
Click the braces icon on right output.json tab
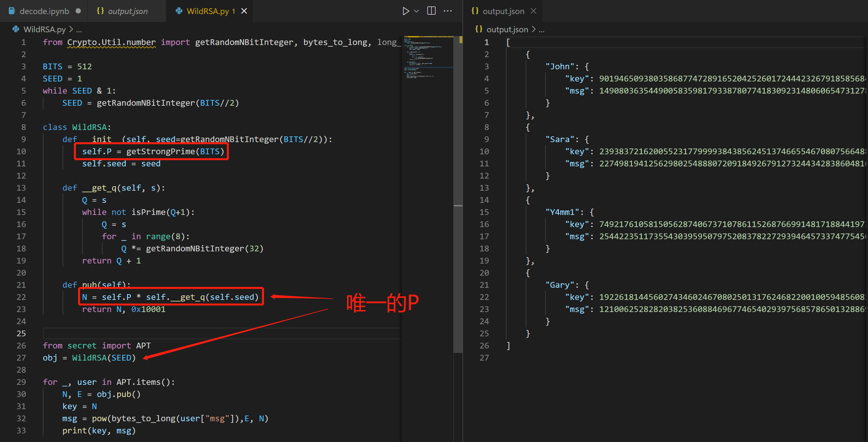[475, 11]
